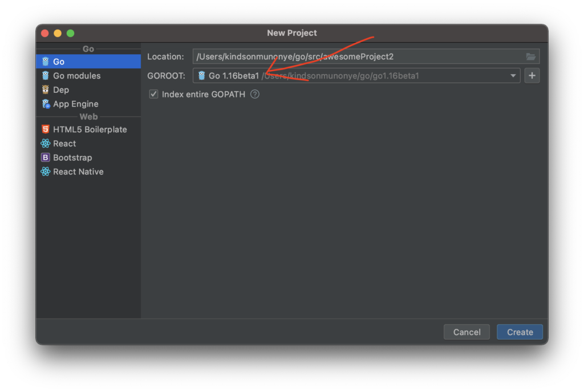Cancel the New Project dialog
Screen dimensions: 584x392
click(x=467, y=332)
